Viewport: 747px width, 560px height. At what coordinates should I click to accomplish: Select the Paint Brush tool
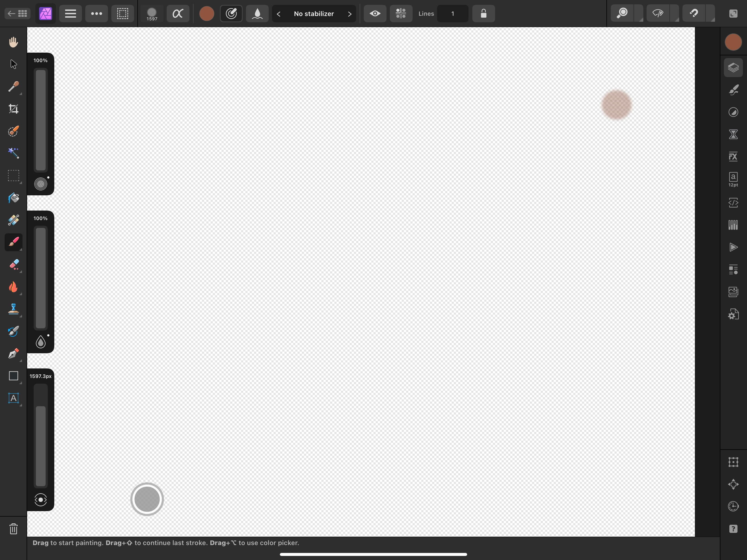14,242
